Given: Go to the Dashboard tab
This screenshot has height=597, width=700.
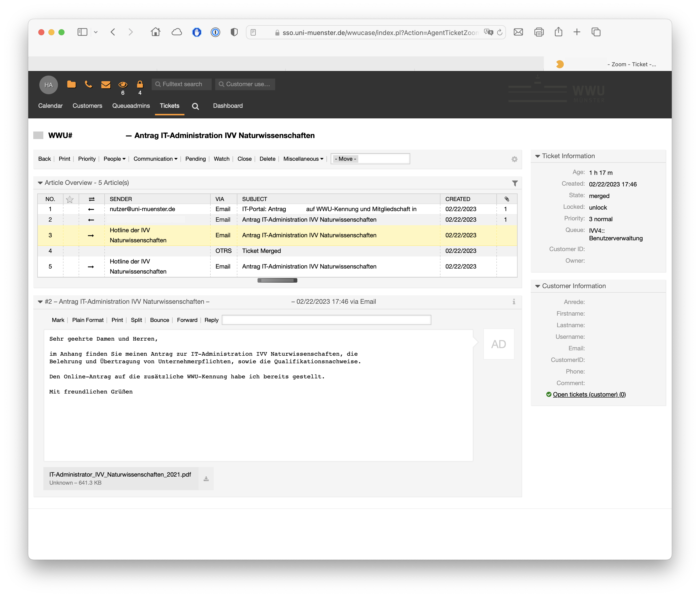Looking at the screenshot, I should (x=228, y=106).
